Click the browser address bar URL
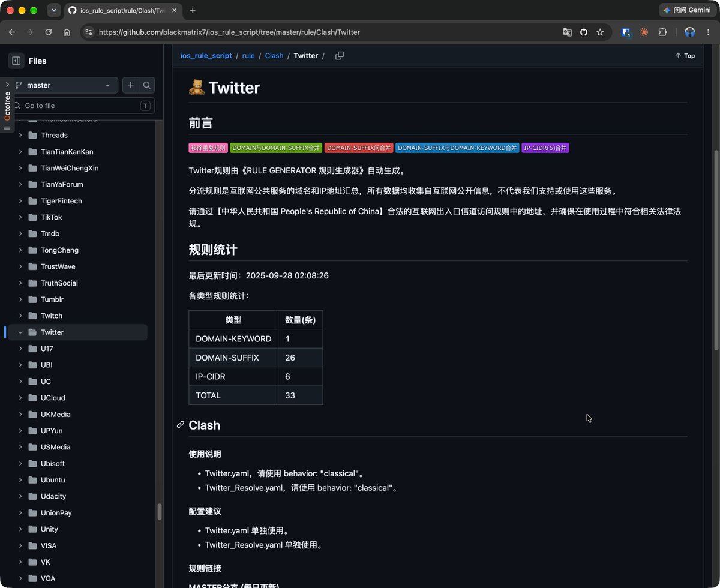 [229, 32]
